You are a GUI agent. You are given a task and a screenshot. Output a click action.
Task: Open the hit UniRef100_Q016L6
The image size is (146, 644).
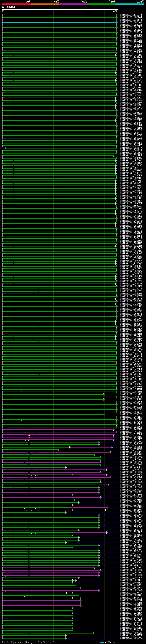click(x=131, y=27)
